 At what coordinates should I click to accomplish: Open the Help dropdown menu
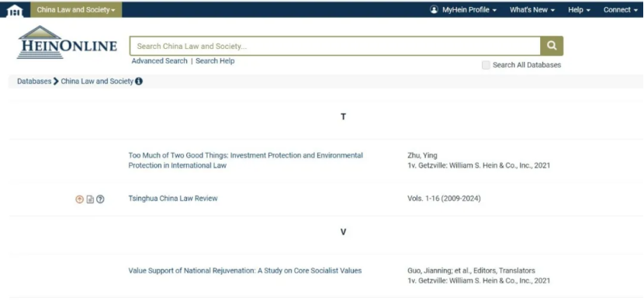pos(579,9)
